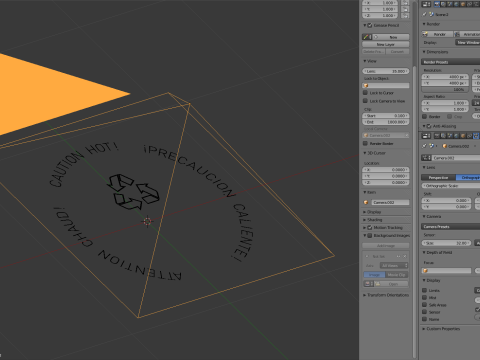The image size is (480, 360).
Task: Click the New Layer button
Action: click(x=386, y=44)
